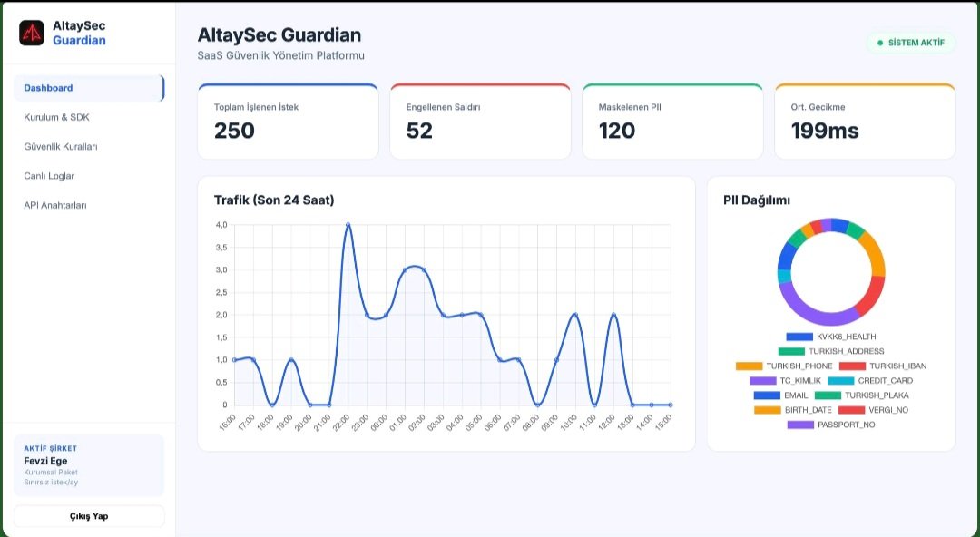Select the Maskelenen PII card
The height and width of the screenshot is (537, 980).
(672, 122)
